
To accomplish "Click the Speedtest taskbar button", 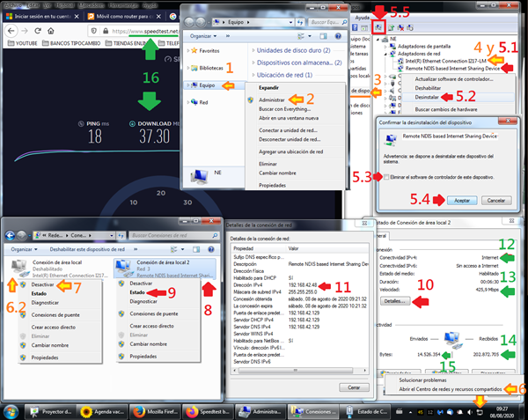I will pos(208,411).
